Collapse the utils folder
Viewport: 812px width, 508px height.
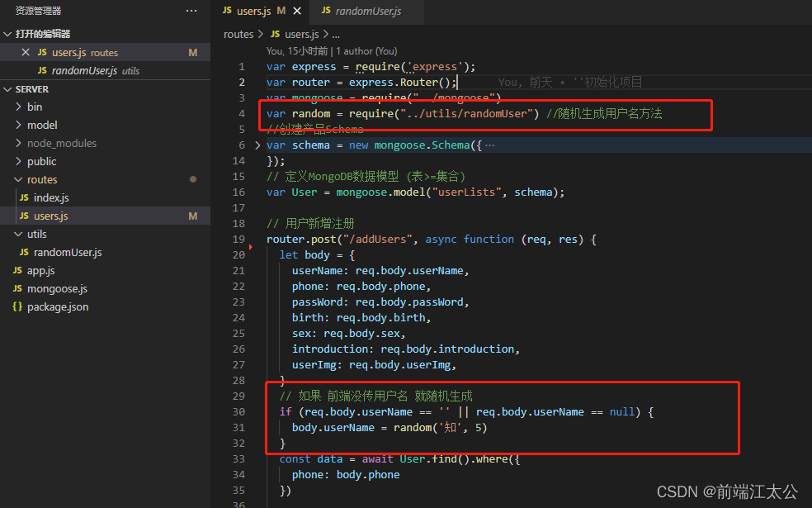pyautogui.click(x=105, y=234)
